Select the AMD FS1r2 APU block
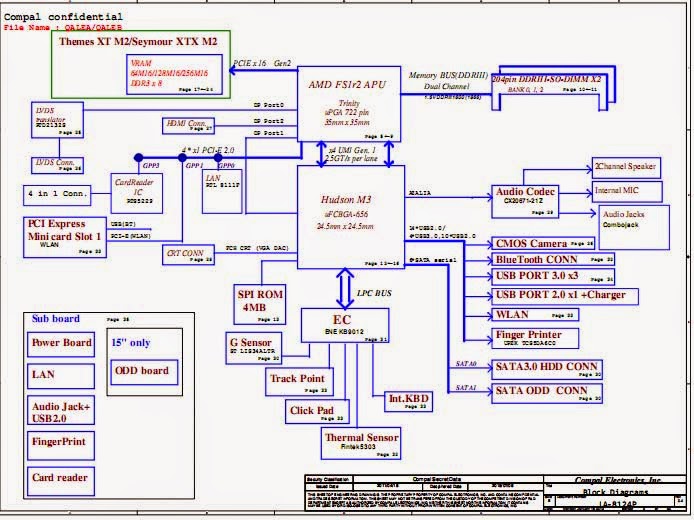This screenshot has width=694, height=520. click(349, 104)
